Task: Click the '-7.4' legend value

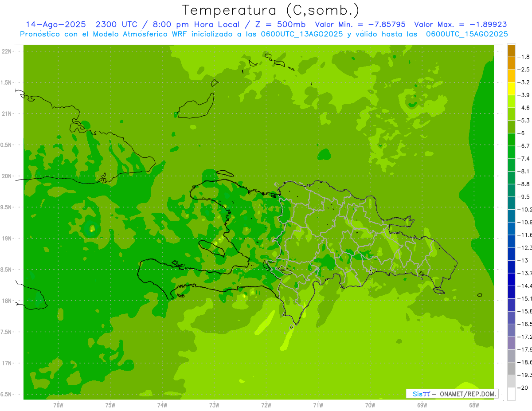Action: 524,158
